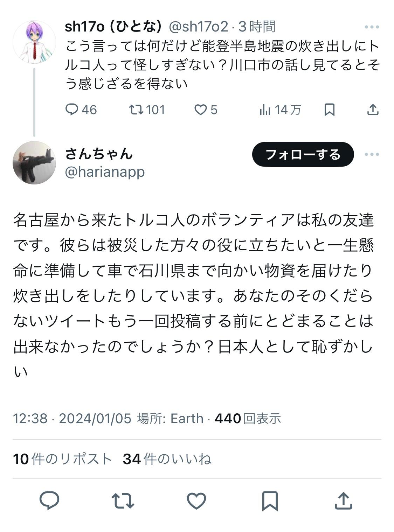394x532 pixels.
Task: Share sh17o's original tweet
Action: click(x=373, y=110)
